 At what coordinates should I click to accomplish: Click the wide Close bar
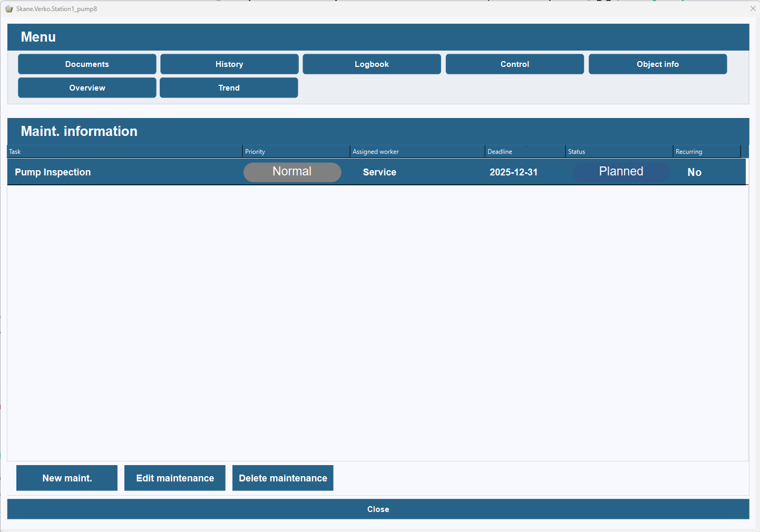coord(378,509)
